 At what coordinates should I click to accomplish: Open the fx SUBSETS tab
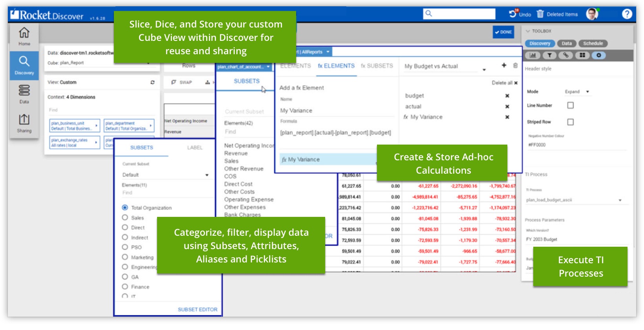377,66
